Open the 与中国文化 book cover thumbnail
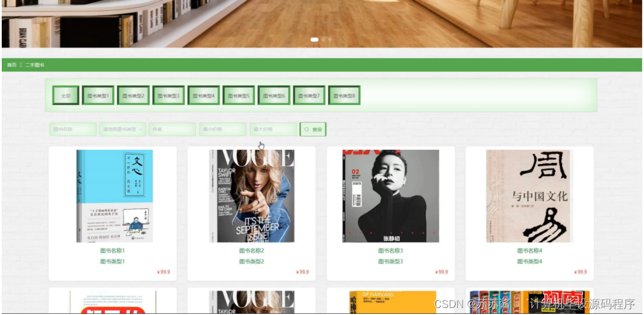The width and height of the screenshot is (644, 315). point(530,196)
